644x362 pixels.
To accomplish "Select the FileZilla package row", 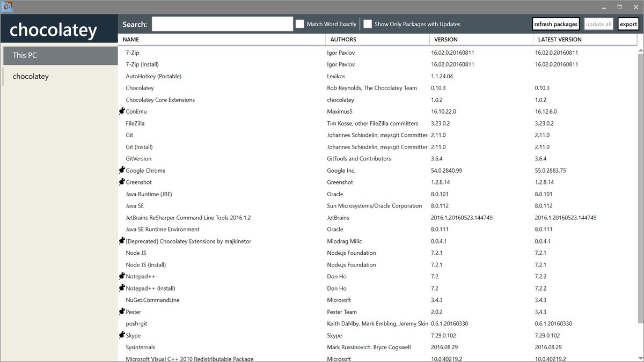I will click(x=377, y=123).
